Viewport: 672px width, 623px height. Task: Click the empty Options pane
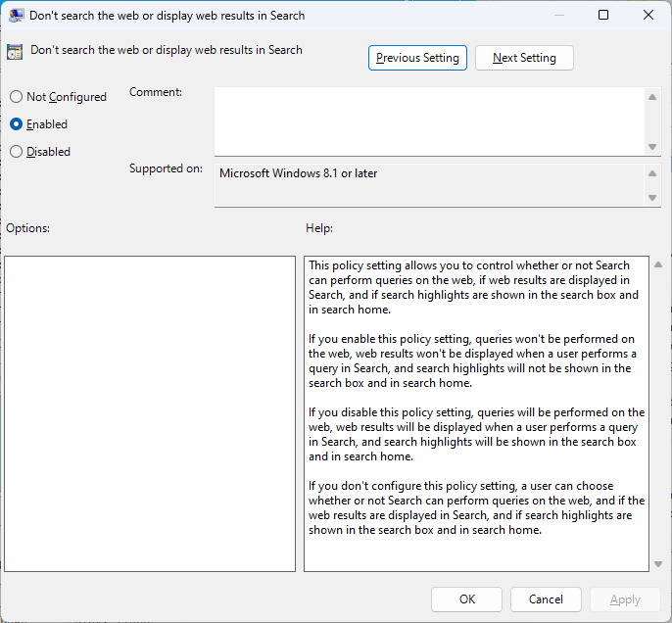150,413
